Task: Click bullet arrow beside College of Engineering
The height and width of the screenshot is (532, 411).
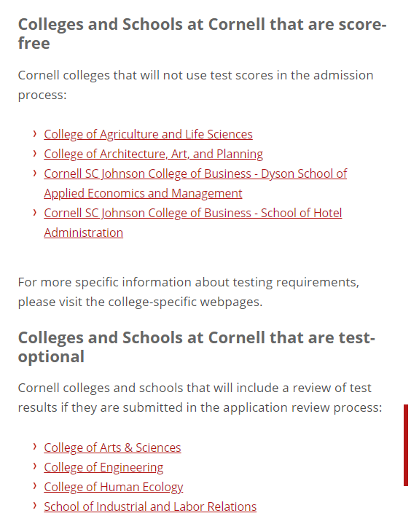Action: click(35, 467)
